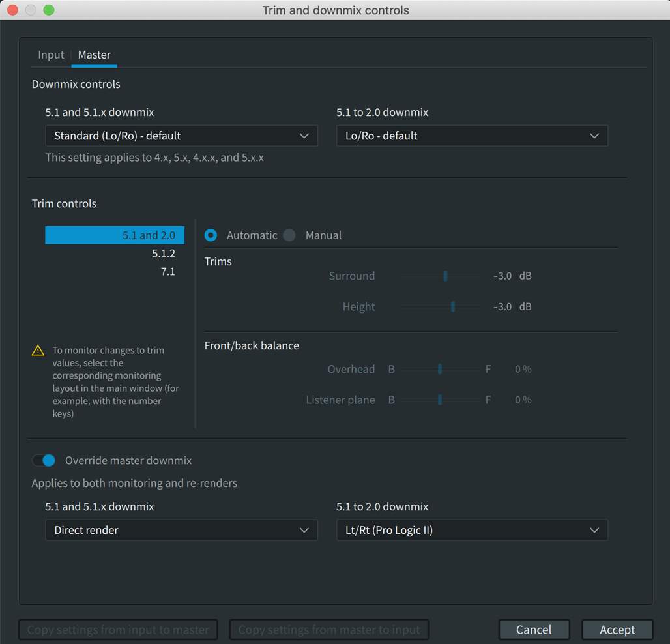Image resolution: width=670 pixels, height=644 pixels.
Task: Select the Automatic radio button
Action: pyautogui.click(x=211, y=235)
